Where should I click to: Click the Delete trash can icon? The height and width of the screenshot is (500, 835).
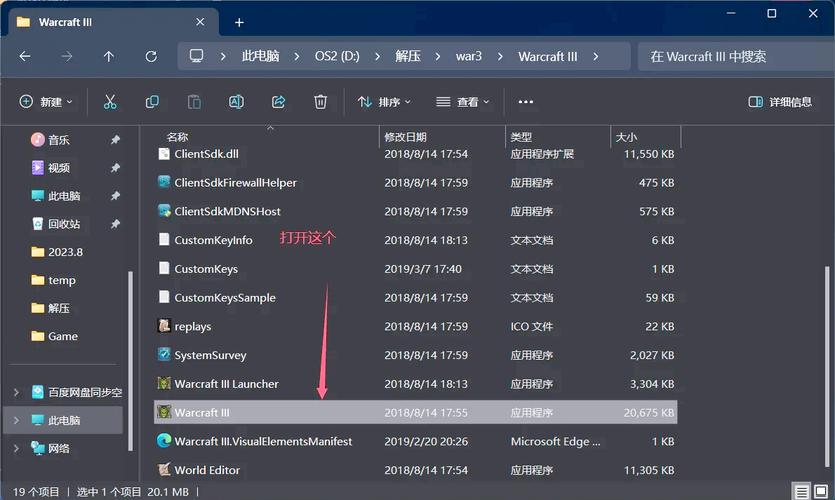(x=320, y=102)
